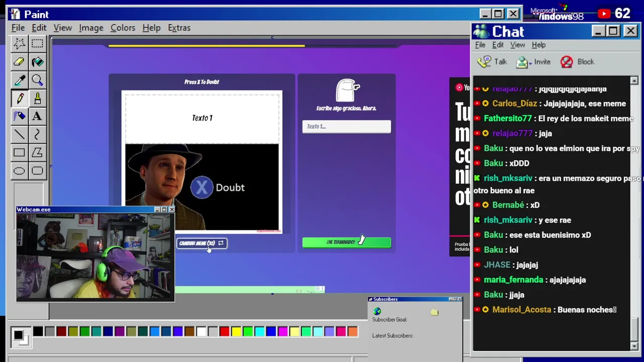Open the File menu in Paint
The image size is (644, 362).
click(x=18, y=28)
